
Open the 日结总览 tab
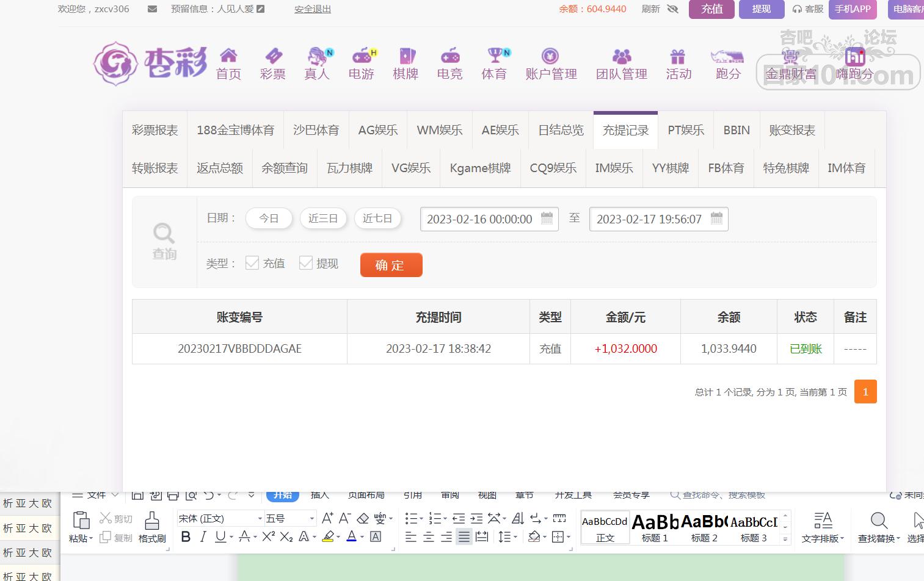click(x=561, y=131)
